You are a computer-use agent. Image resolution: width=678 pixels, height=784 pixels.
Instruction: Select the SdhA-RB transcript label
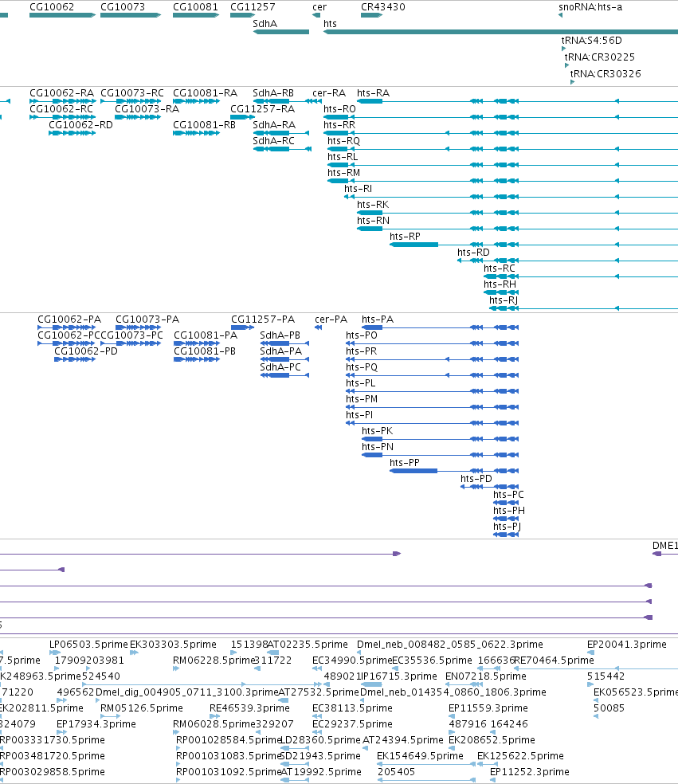273,93
